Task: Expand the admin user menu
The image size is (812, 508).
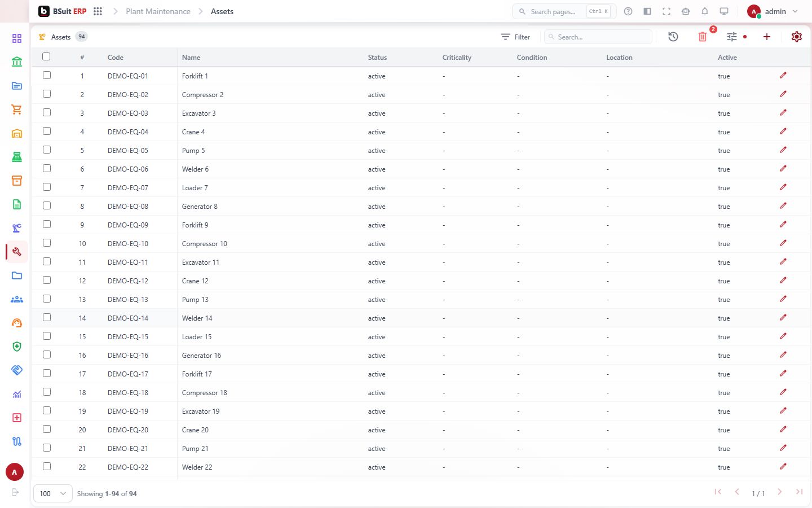Action: [773, 11]
